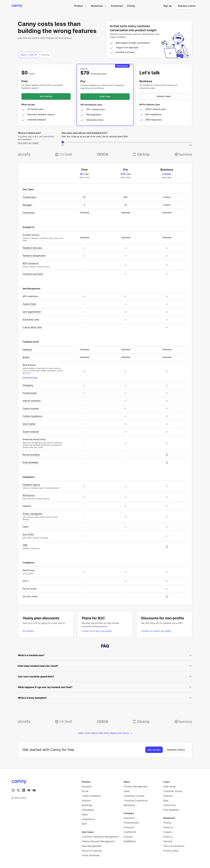Click Request Demo on Business plan
Screen dimensions: 210x868
[x=164, y=96]
